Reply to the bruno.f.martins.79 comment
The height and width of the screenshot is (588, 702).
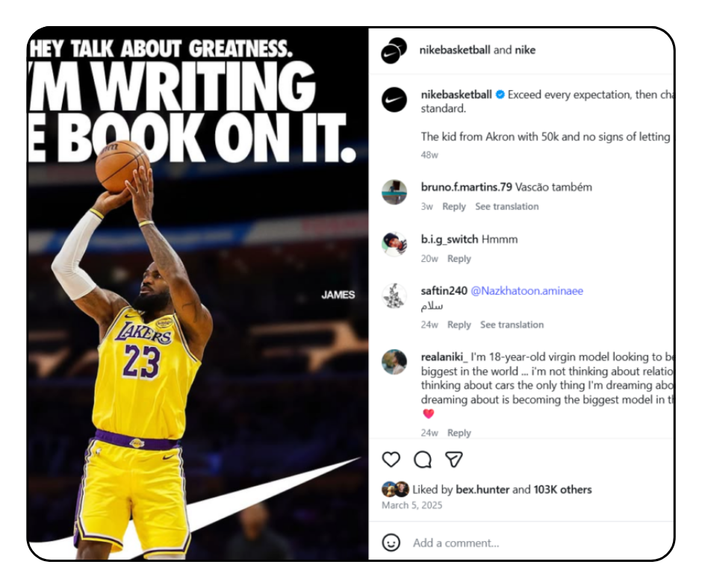click(454, 206)
